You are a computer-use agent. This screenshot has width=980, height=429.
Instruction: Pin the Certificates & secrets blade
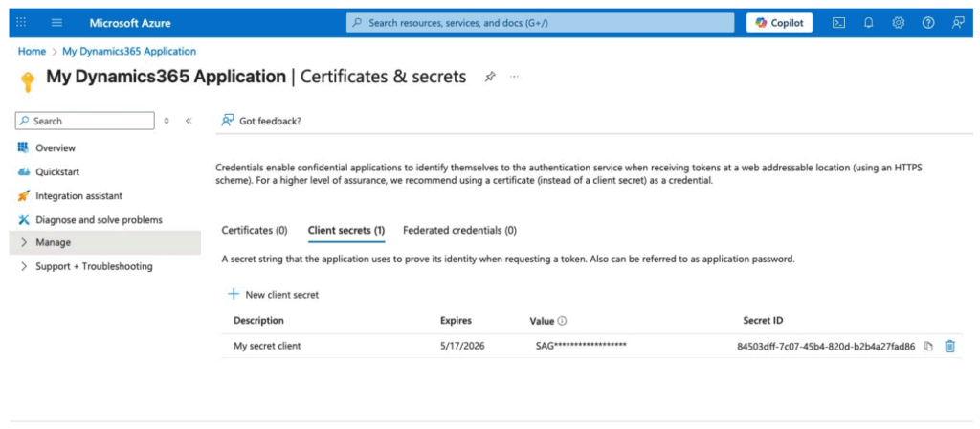click(490, 77)
